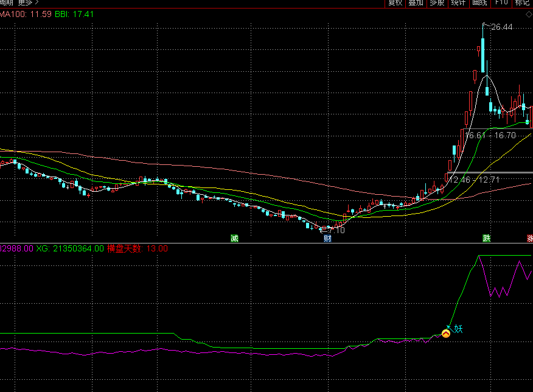Click the 26.44 high price label
The width and height of the screenshot is (533, 392).
click(502, 27)
